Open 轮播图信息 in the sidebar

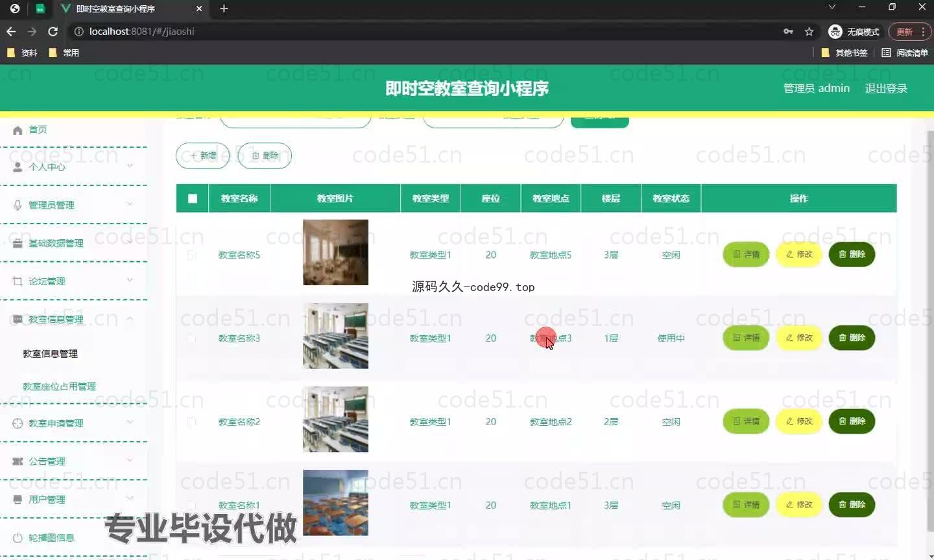click(73, 538)
